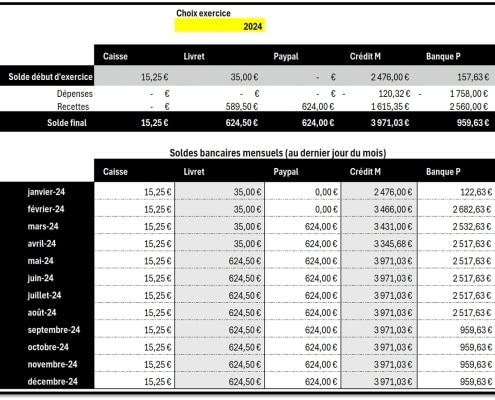Select septembre-24 Banque P balance 959,63 €
Image resolution: width=495 pixels, height=400 pixels.
click(x=476, y=330)
